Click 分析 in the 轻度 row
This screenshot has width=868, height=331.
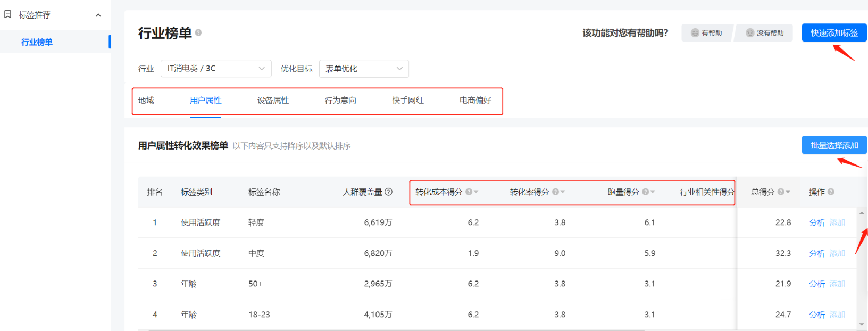coord(817,222)
